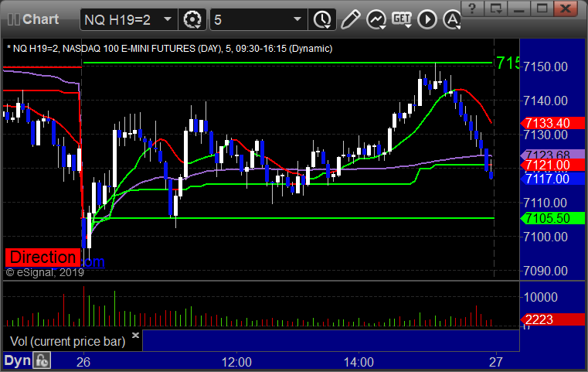Click the 7133.40 red price marker

pos(552,123)
